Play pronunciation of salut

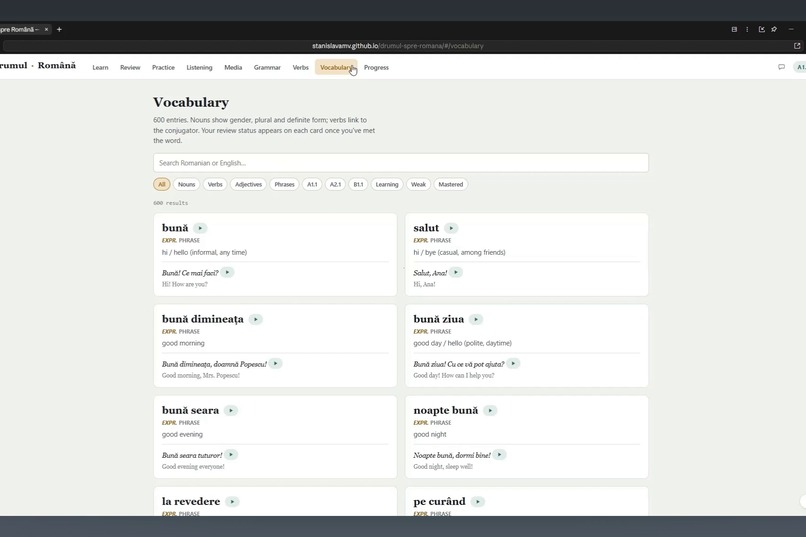tap(451, 228)
